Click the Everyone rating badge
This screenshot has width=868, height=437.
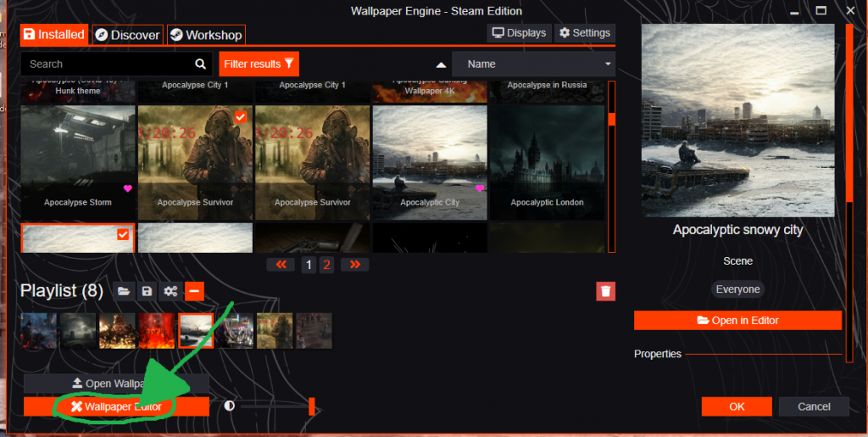point(738,289)
